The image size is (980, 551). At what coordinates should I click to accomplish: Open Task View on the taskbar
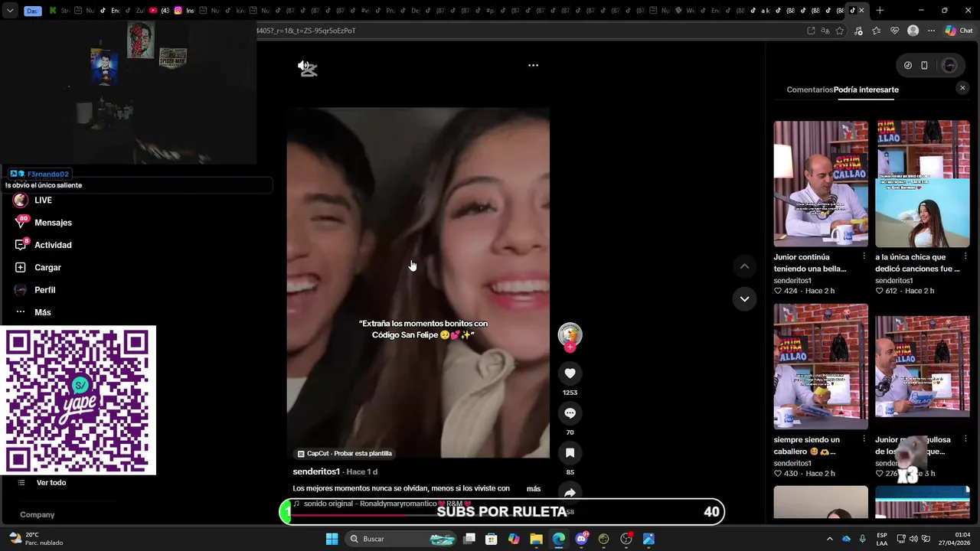click(x=469, y=539)
